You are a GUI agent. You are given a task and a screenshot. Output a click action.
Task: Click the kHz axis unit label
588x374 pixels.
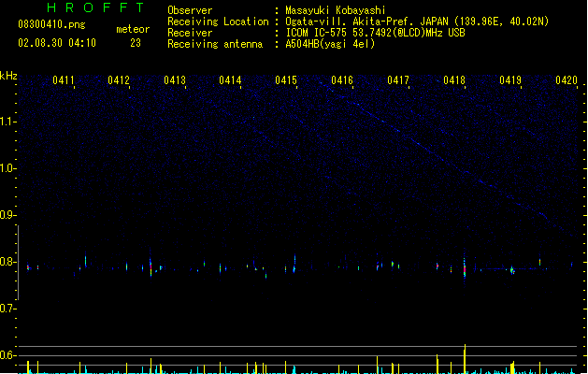pyautogui.click(x=8, y=76)
